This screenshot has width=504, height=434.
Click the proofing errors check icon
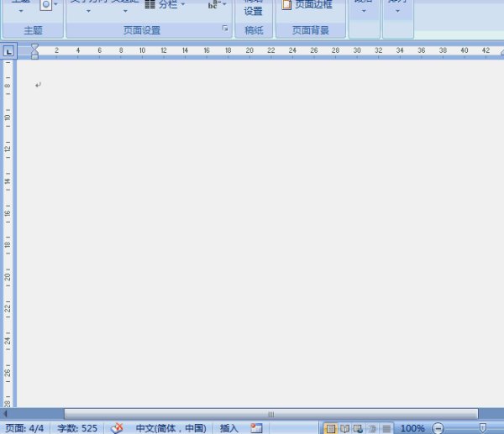(117, 428)
